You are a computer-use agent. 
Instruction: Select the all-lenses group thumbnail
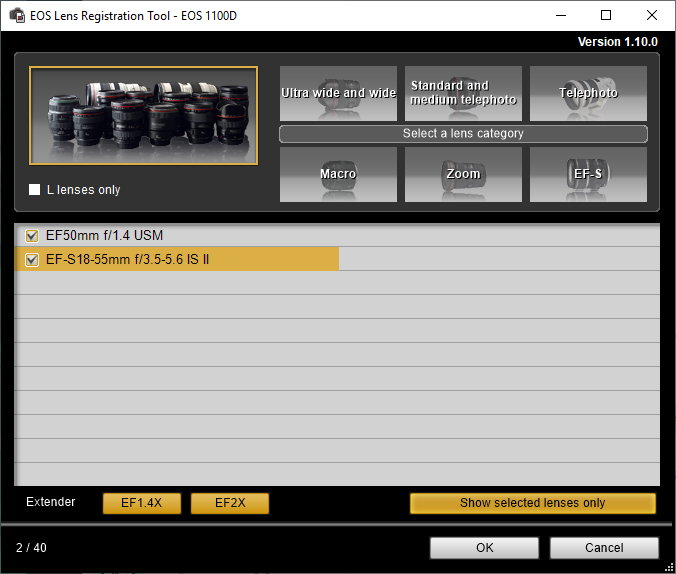[144, 116]
